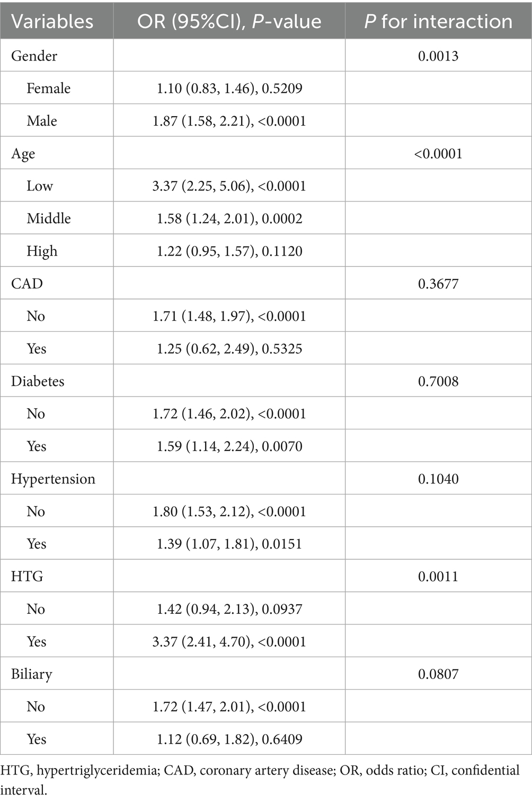Select the Age row label
This screenshot has height=802, width=532.
[x=23, y=154]
